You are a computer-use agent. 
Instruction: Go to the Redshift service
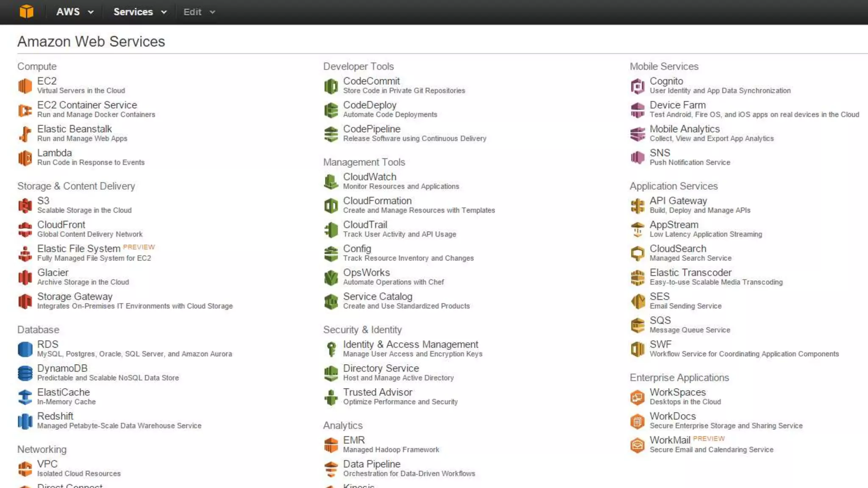click(55, 416)
